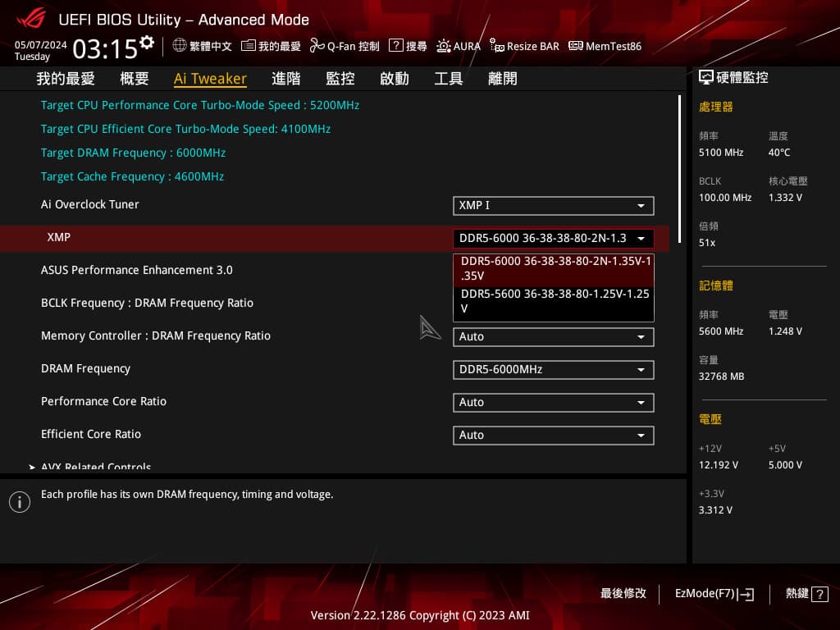The image size is (840, 630).
Task: Click the 12.192 V reading
Action: (719, 465)
